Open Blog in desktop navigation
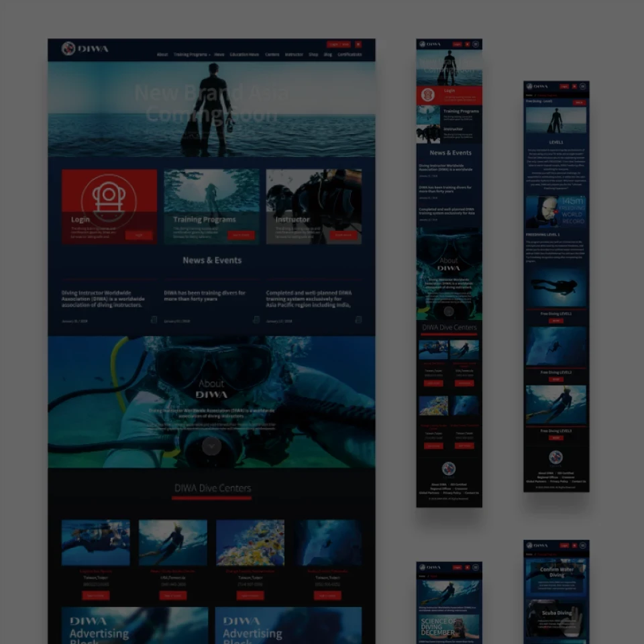 click(328, 54)
